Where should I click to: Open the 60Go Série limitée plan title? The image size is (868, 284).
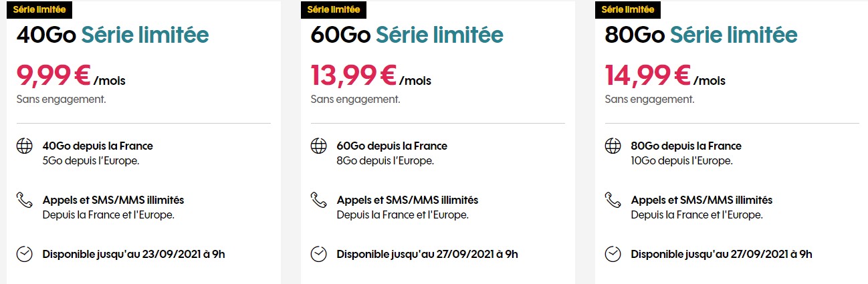(407, 35)
